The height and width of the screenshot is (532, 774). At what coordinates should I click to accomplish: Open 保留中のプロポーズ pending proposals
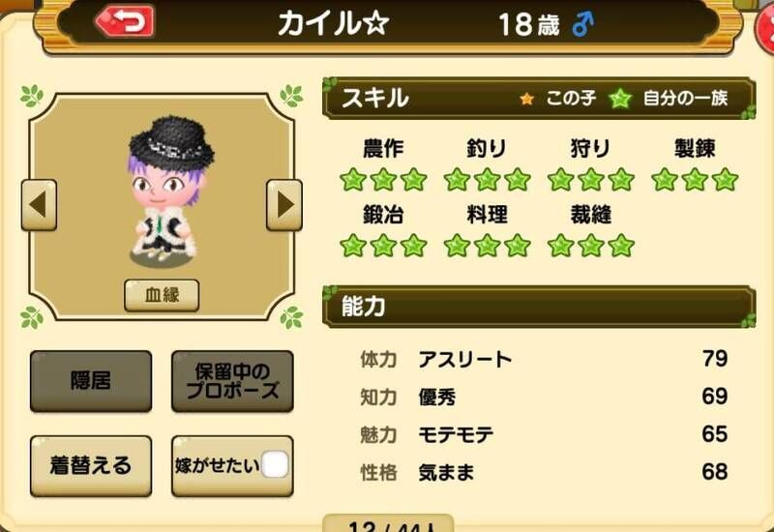pyautogui.click(x=232, y=381)
